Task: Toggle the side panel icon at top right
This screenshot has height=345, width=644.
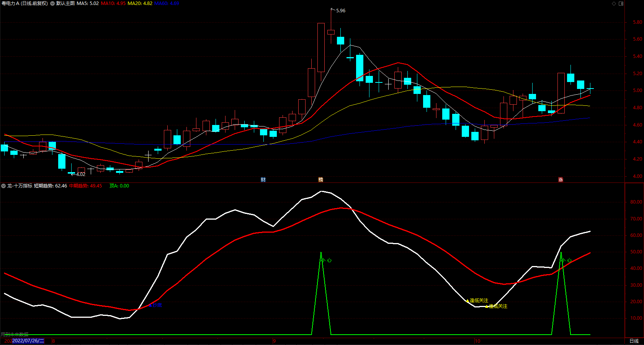Action: [621, 3]
